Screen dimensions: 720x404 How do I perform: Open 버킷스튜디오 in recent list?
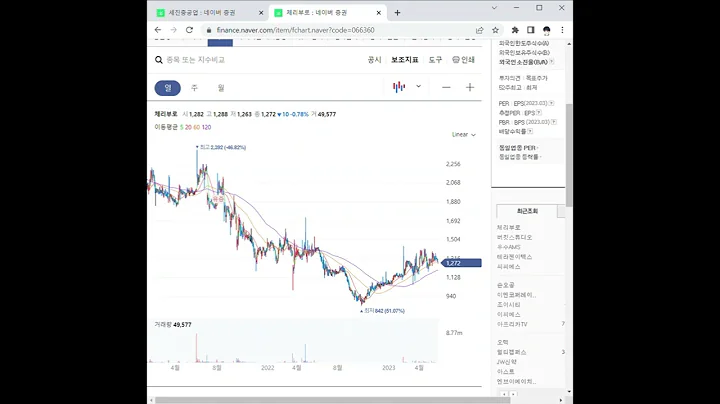pyautogui.click(x=514, y=237)
